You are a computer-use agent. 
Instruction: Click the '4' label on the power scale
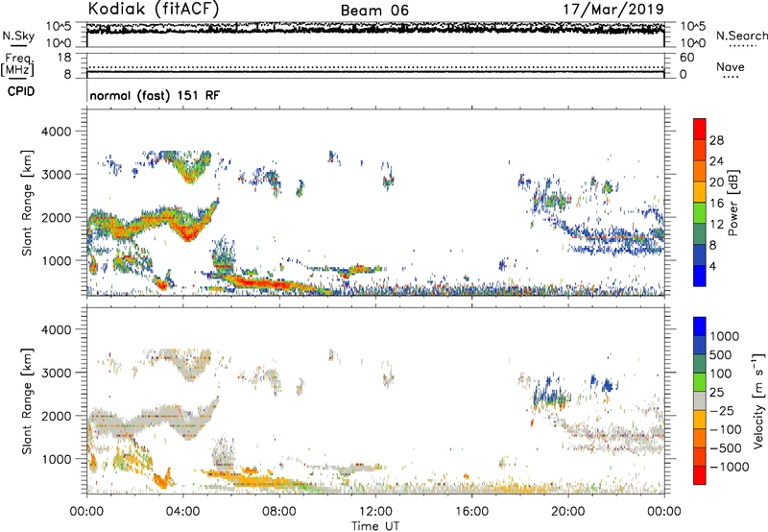tap(713, 266)
